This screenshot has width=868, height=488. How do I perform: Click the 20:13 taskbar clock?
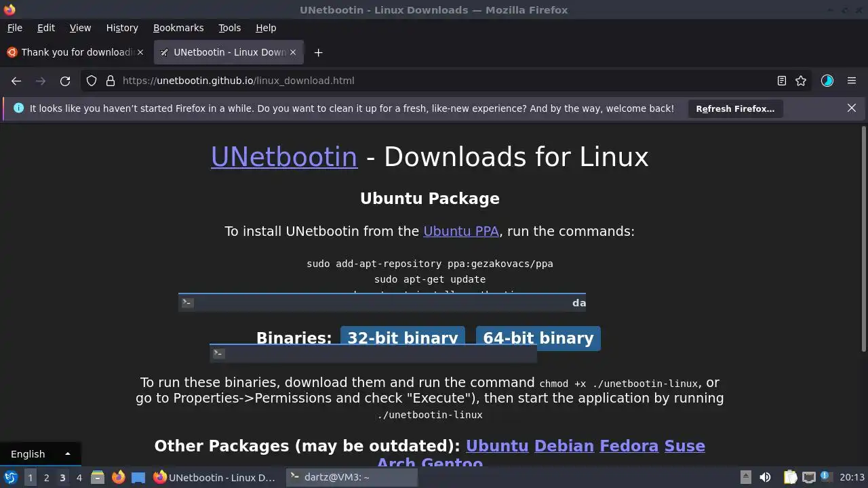coord(852,478)
